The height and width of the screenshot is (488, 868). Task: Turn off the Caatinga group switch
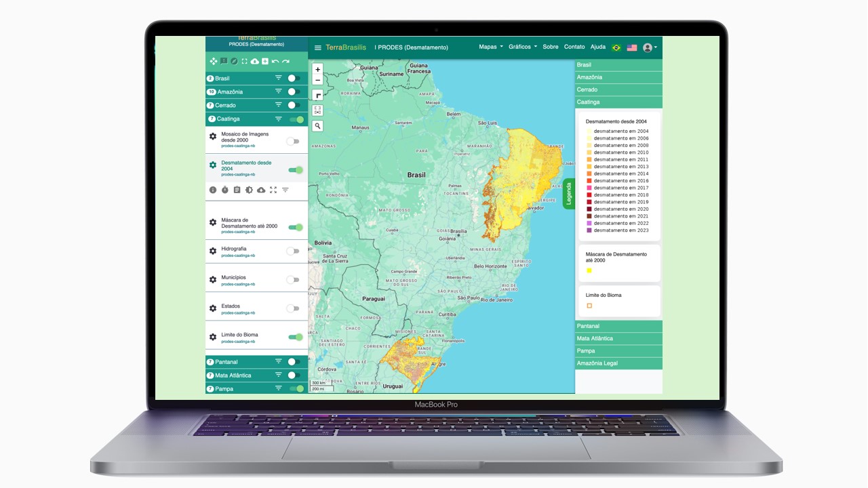pos(296,119)
